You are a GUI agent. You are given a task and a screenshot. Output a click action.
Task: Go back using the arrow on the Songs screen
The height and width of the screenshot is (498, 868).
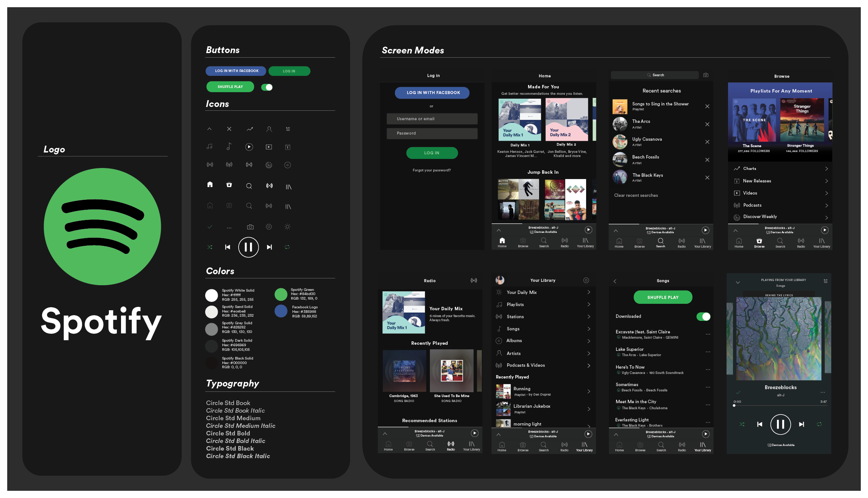pyautogui.click(x=615, y=281)
